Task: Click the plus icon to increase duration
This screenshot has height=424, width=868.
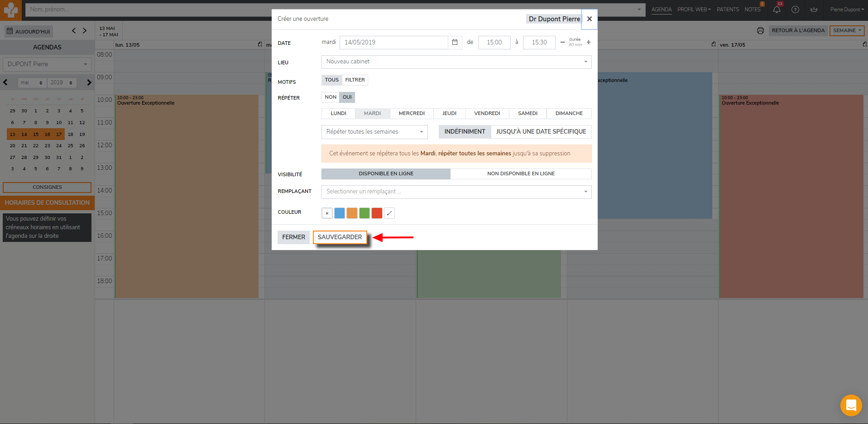Action: [588, 42]
